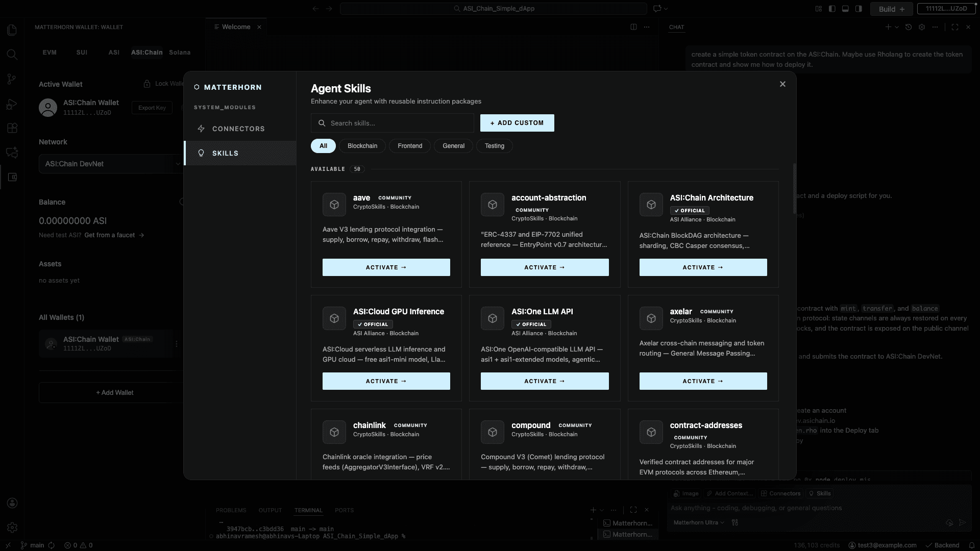Activate the axelar skill
This screenshot has width=980, height=551.
pos(703,381)
